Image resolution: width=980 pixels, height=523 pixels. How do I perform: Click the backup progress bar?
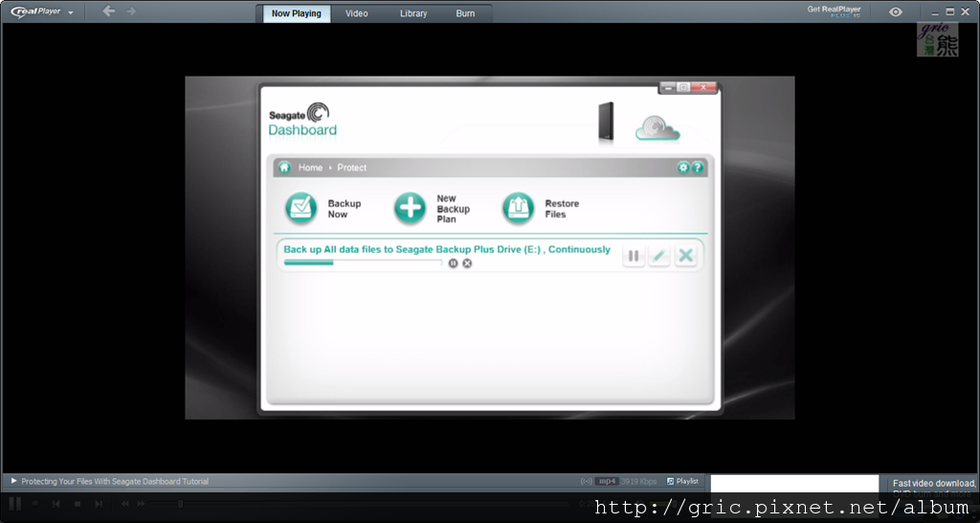363,262
